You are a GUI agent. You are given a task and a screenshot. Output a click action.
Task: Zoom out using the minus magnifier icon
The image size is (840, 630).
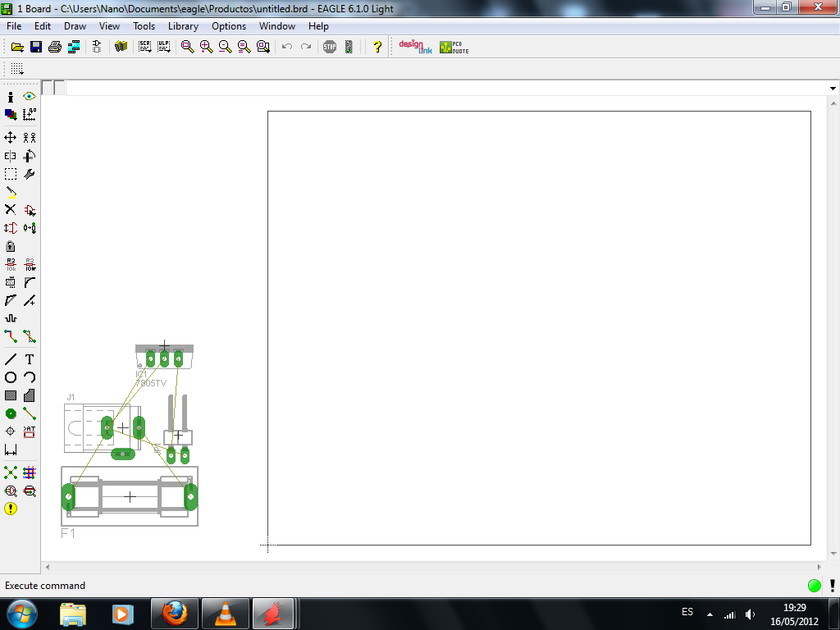(x=225, y=47)
